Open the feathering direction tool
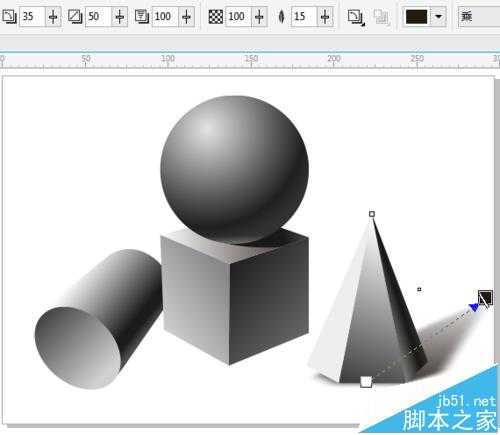This screenshot has height=435, width=500. [356, 17]
